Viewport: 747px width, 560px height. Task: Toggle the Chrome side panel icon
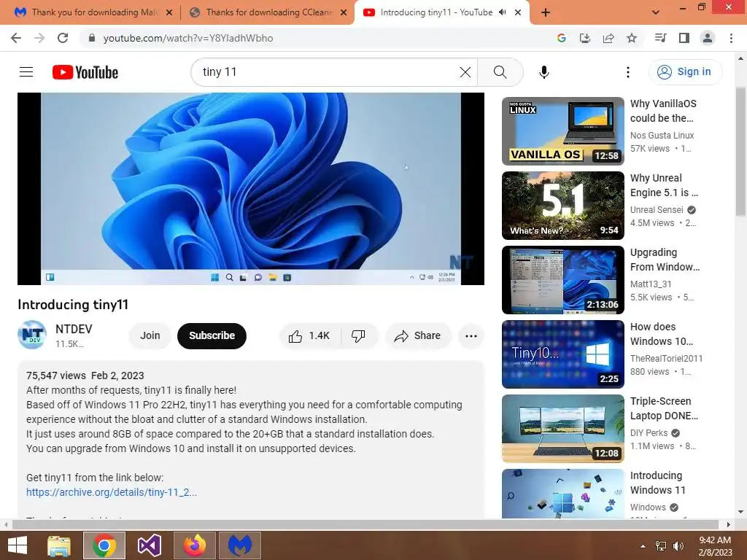pos(684,38)
